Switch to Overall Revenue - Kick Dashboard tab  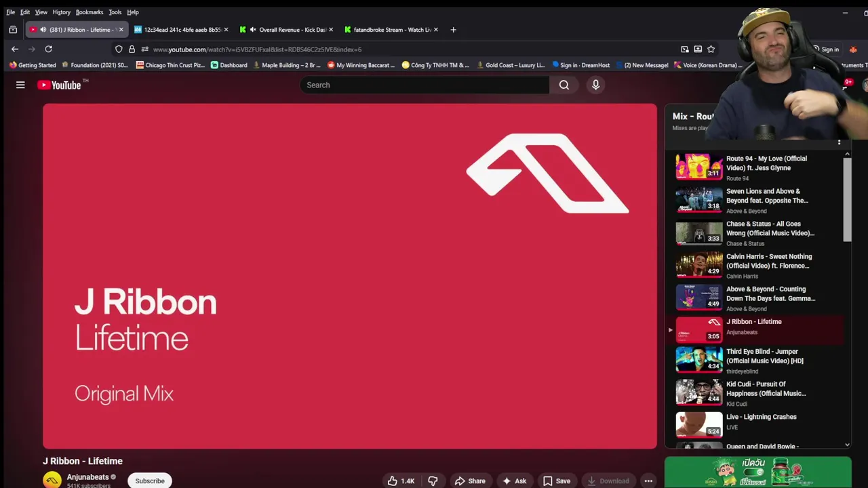(x=286, y=30)
